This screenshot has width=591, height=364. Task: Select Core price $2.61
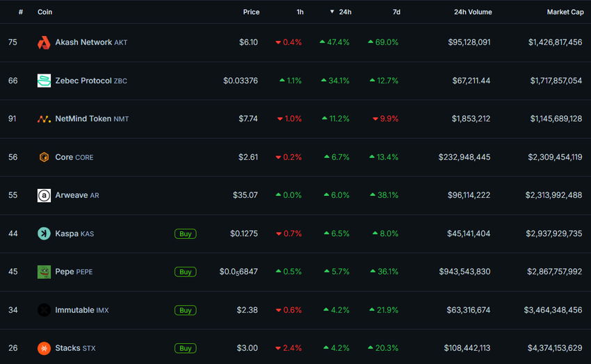[248, 157]
